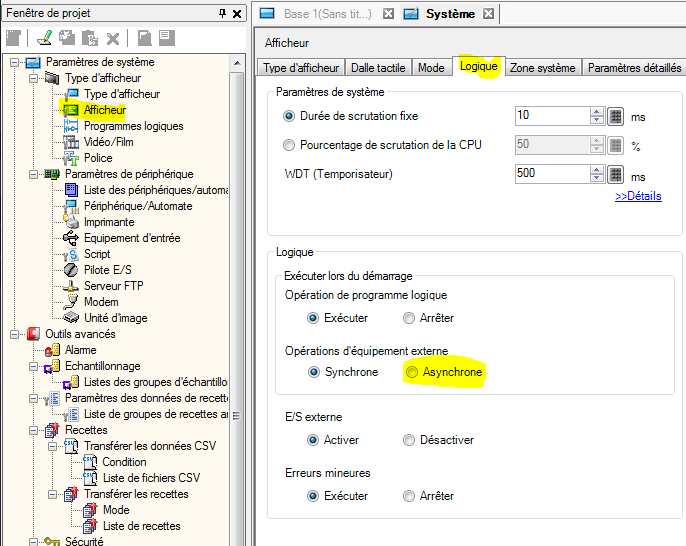Click the Equipement d'entrée USB icon

[x=70, y=238]
